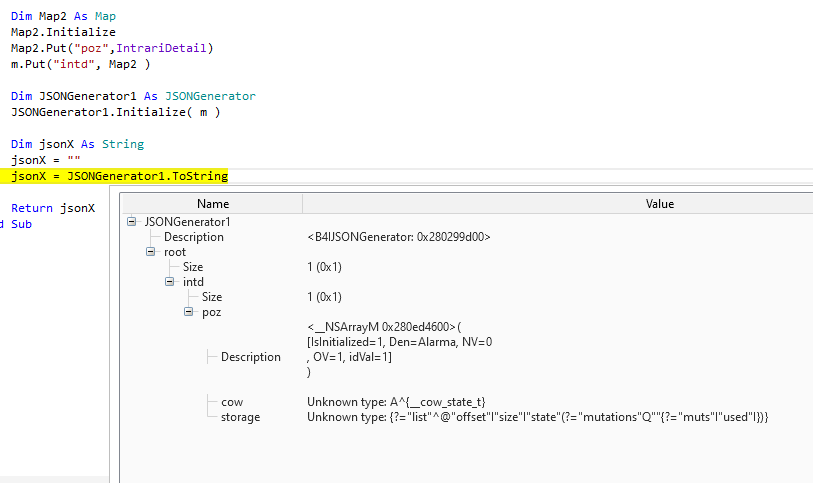Click the Name column header
Image resolution: width=813 pixels, height=483 pixels.
(212, 204)
